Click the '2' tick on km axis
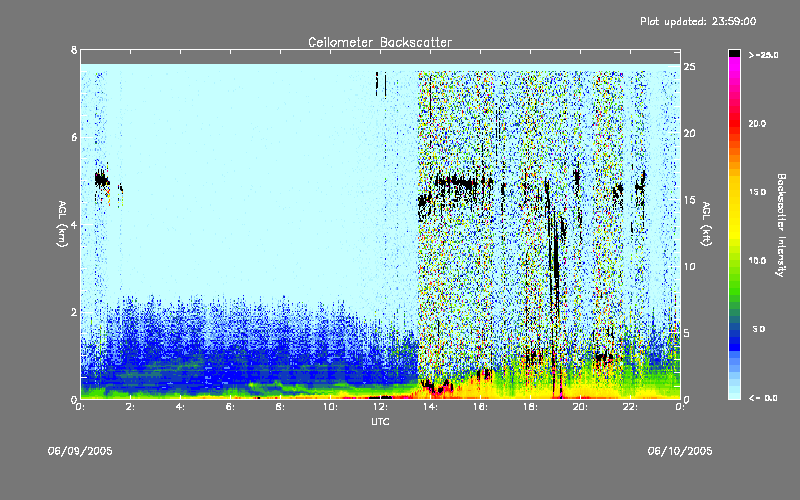The width and height of the screenshot is (800, 500). (74, 312)
